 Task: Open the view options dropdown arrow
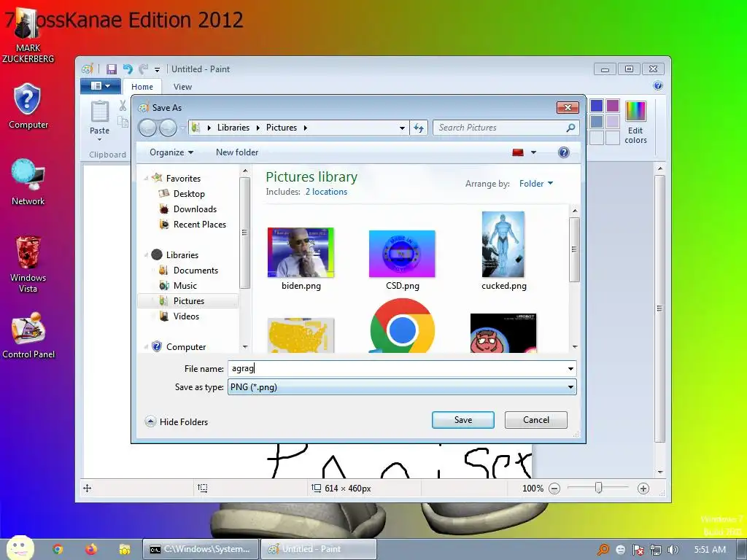coord(533,152)
